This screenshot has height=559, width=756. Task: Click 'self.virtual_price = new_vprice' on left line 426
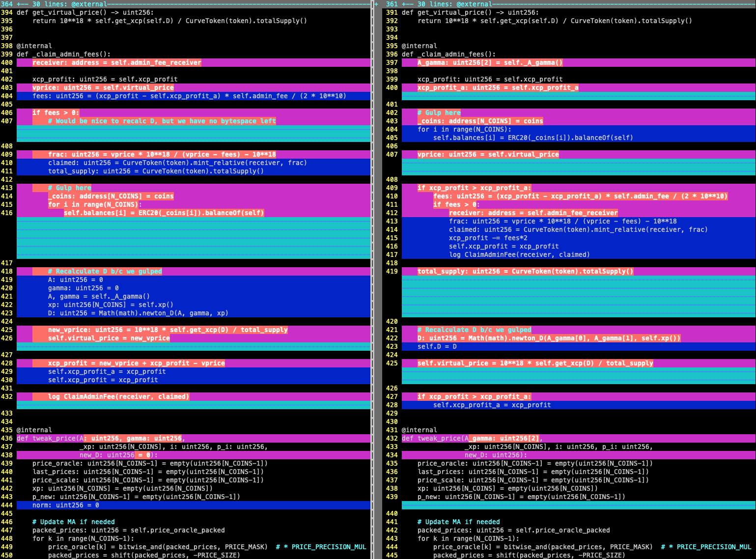click(x=109, y=338)
